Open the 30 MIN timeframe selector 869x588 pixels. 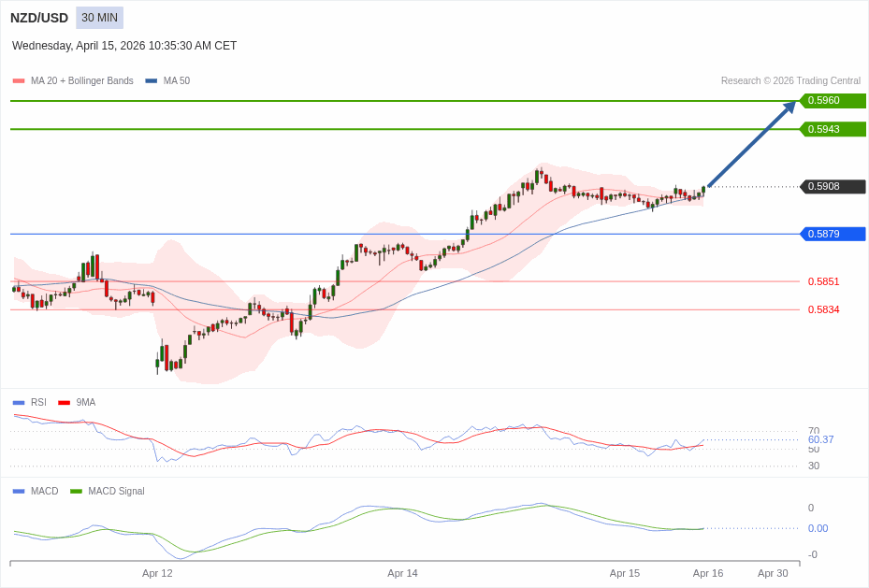click(x=99, y=18)
